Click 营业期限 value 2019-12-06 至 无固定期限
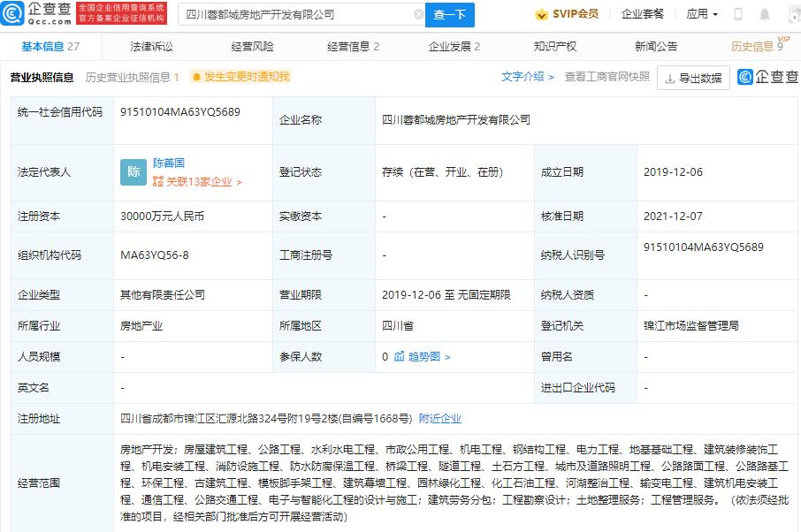Screen dimensions: 801x532 446,294
